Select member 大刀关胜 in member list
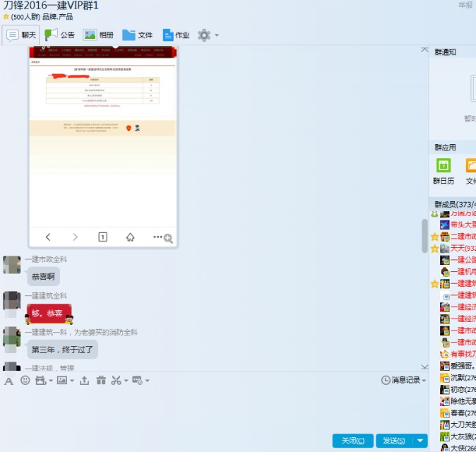Screen dimensions: 476x452 [458, 424]
